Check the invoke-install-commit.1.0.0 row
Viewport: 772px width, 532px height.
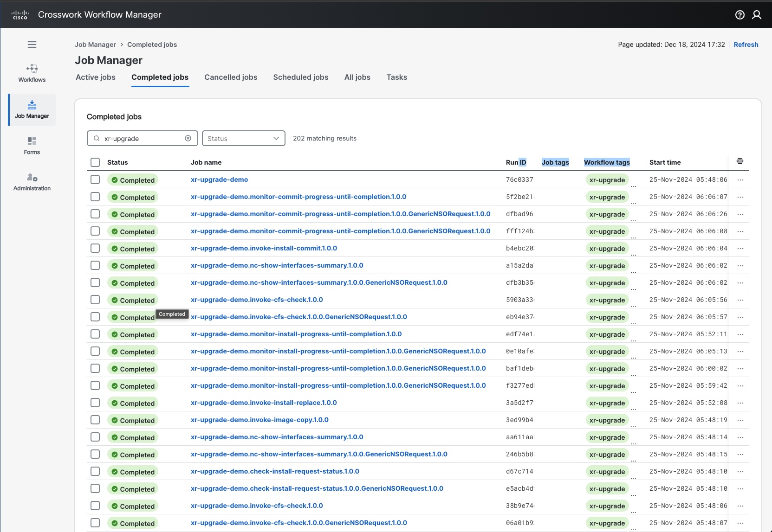95,248
